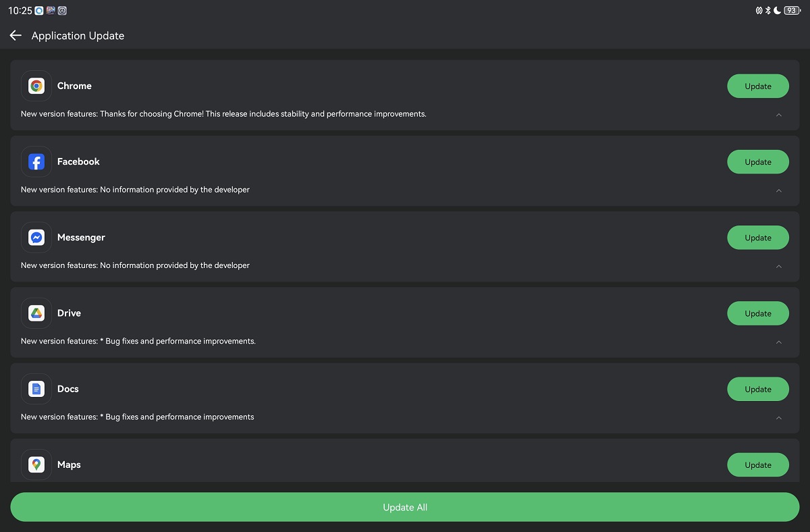The image size is (810, 532).
Task: Update the Facebook app
Action: [x=758, y=161]
